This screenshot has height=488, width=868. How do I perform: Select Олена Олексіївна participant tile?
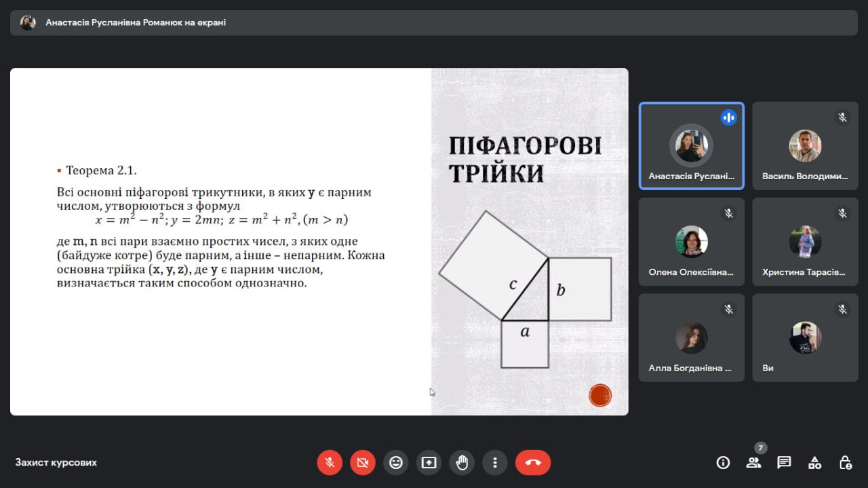[692, 242]
